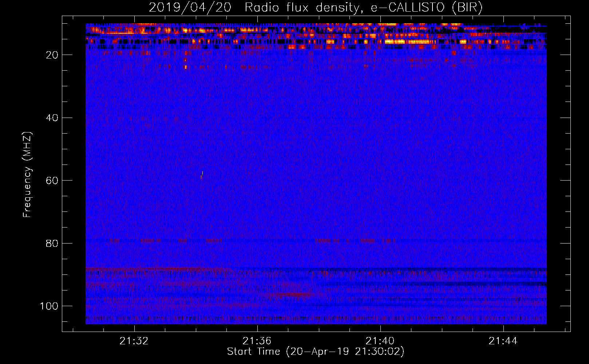Click the 21:44 time tick label
The width and height of the screenshot is (589, 364).
503,341
